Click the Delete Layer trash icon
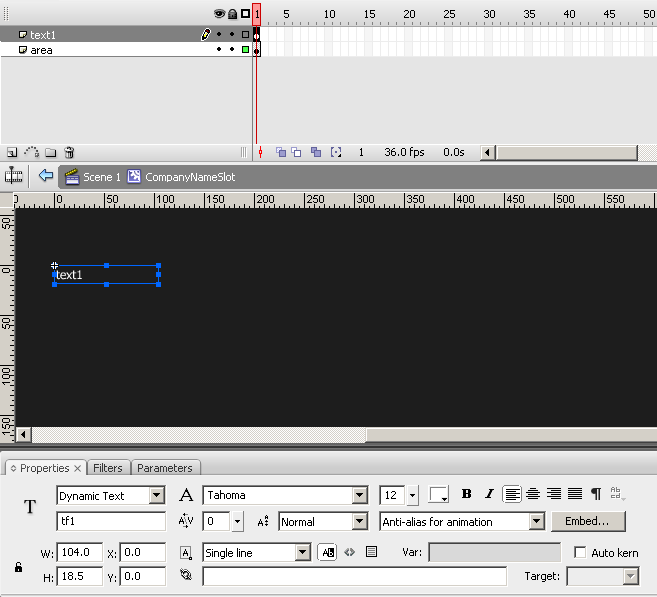Screen dimensions: 657x597 pos(69,153)
